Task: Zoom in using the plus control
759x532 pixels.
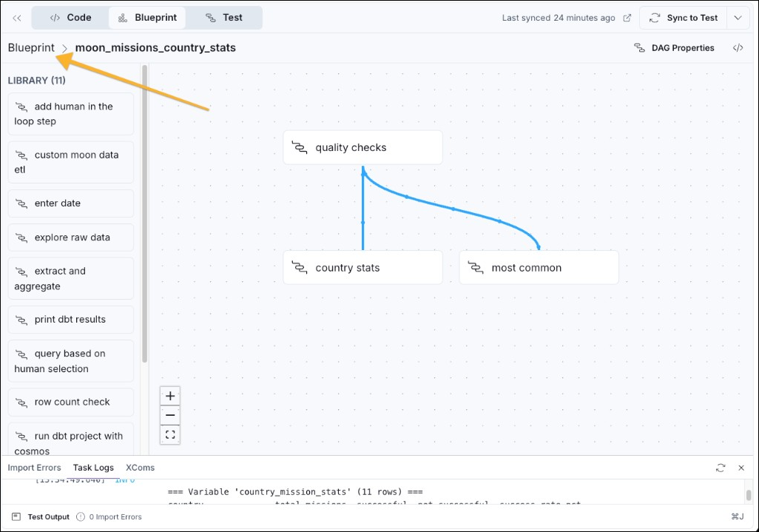Action: click(x=170, y=396)
